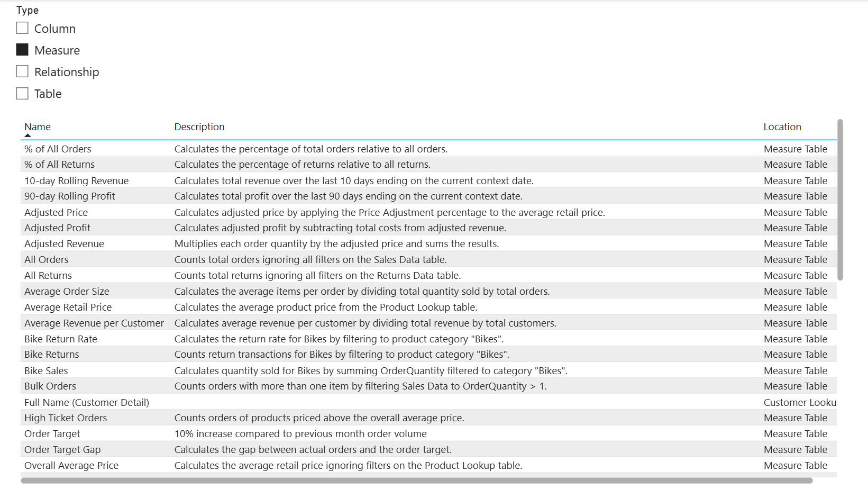Sort the list by Location column

(782, 126)
